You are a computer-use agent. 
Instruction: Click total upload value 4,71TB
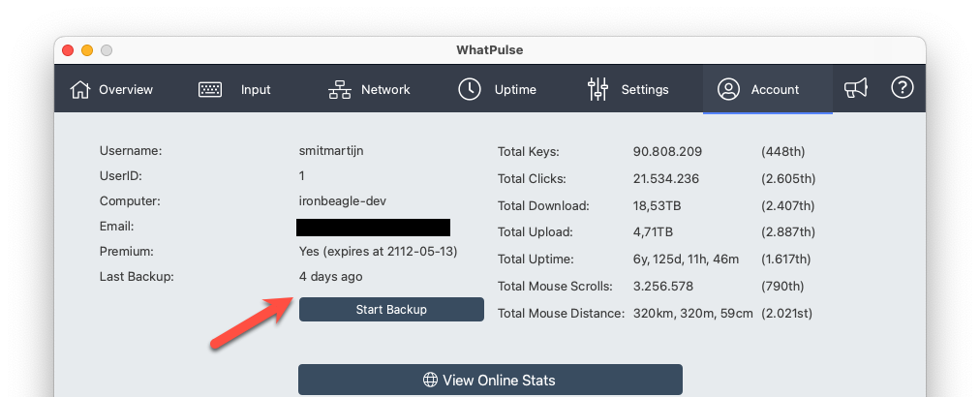click(653, 232)
